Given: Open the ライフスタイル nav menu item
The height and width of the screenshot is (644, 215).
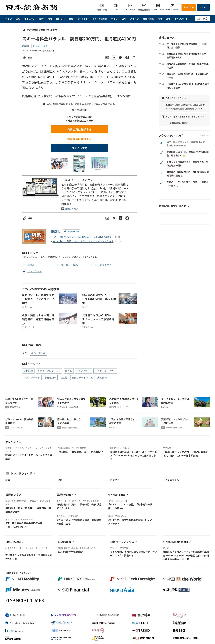Looking at the screenshot, I should click(182, 19).
